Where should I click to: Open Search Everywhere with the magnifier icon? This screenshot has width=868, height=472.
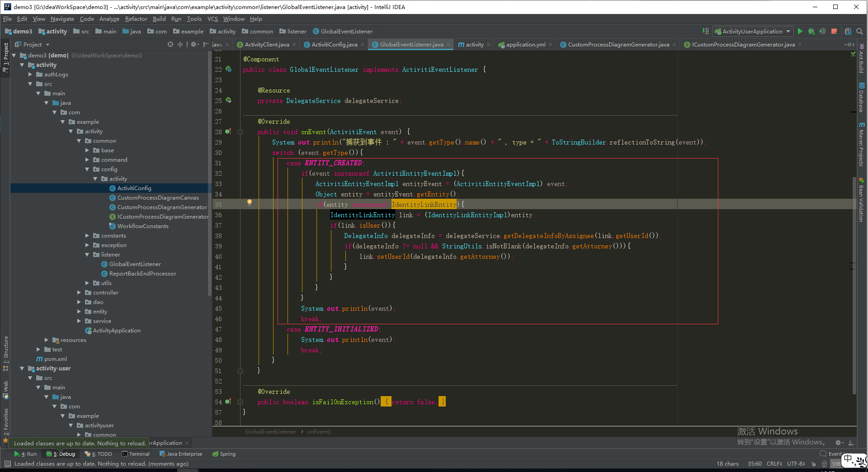859,31
